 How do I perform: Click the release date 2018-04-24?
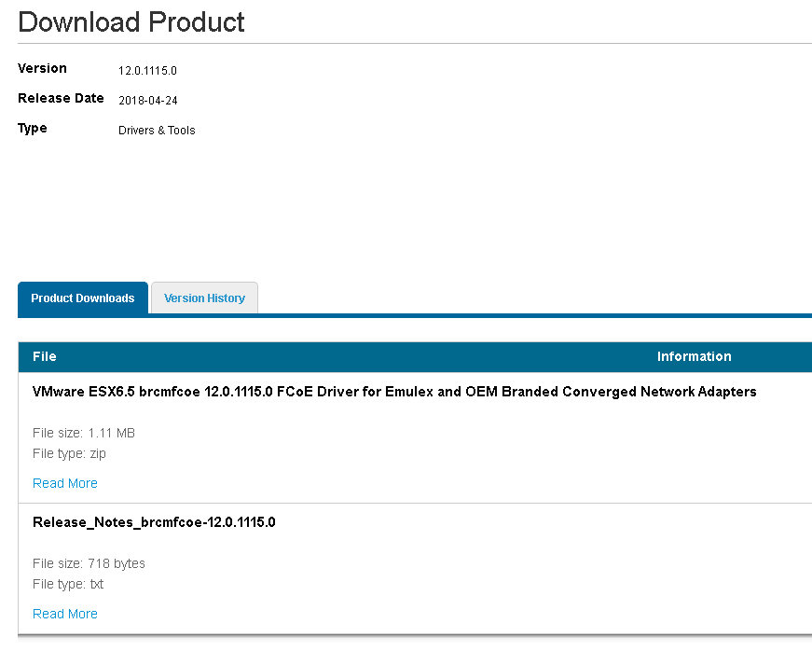pos(148,101)
